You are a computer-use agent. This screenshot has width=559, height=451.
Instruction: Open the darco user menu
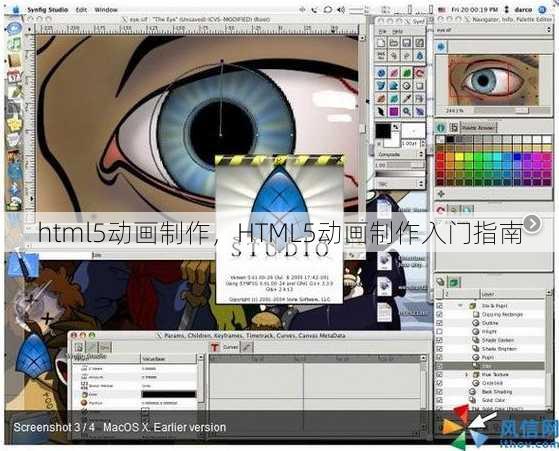pos(523,10)
